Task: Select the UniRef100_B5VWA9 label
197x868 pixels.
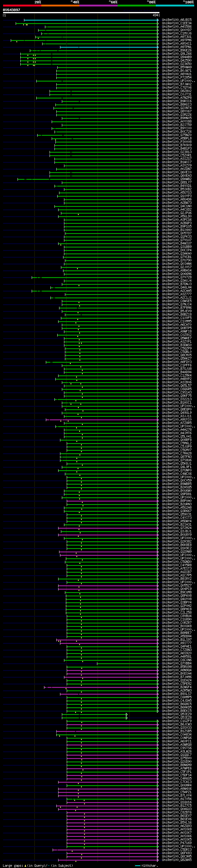Action: pyautogui.click(x=177, y=67)
